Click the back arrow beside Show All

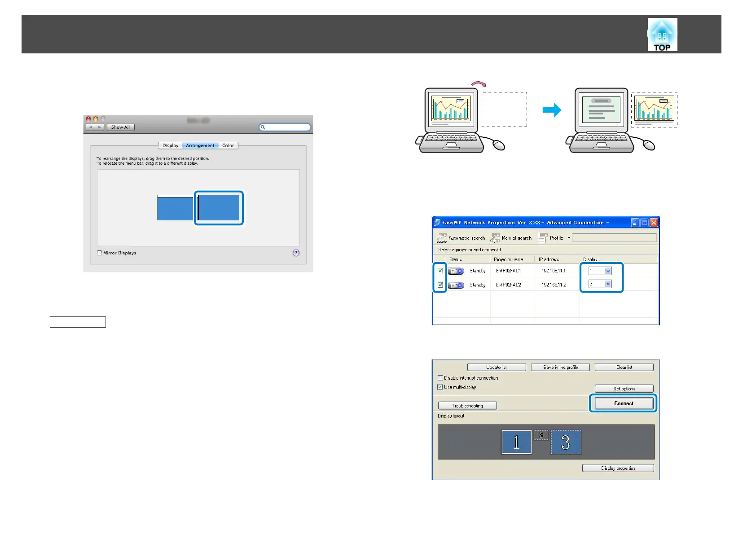click(90, 127)
